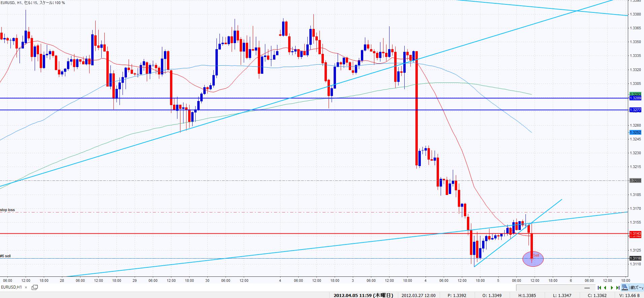This screenshot has width=644, height=298.
Task: Step forward one bar with the right arrow
Action: [612, 288]
